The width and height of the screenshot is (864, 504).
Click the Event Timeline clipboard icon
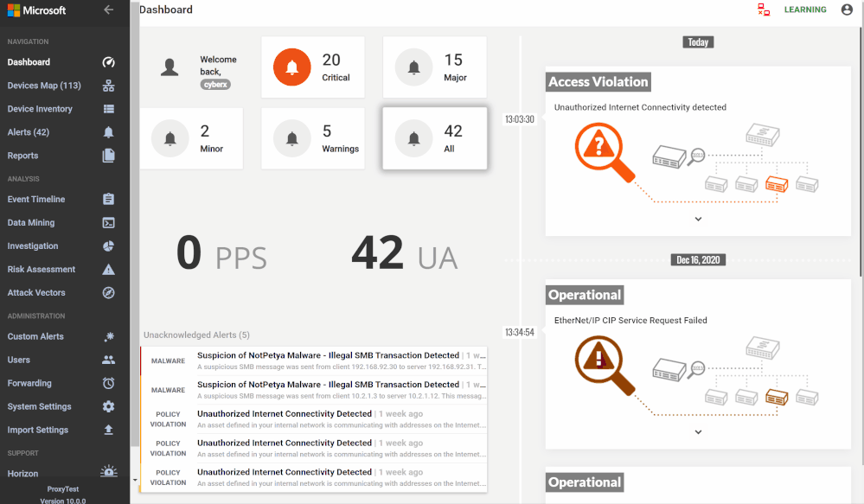[109, 200]
